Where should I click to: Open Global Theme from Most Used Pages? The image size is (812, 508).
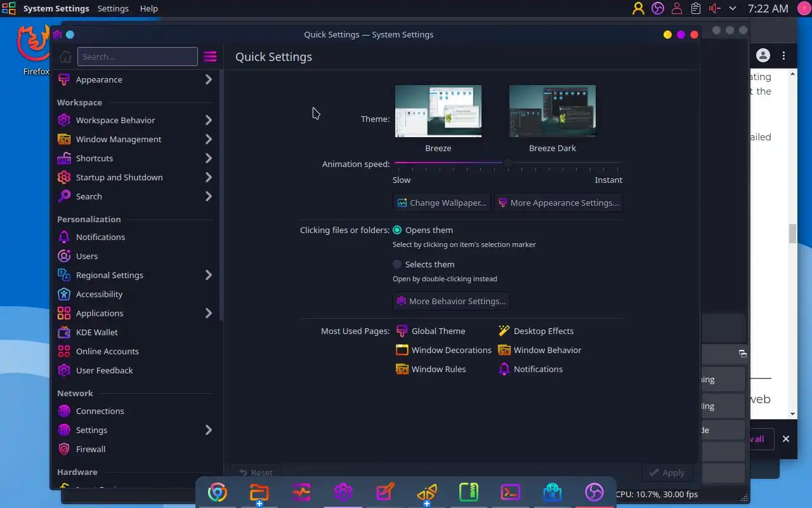(x=431, y=331)
